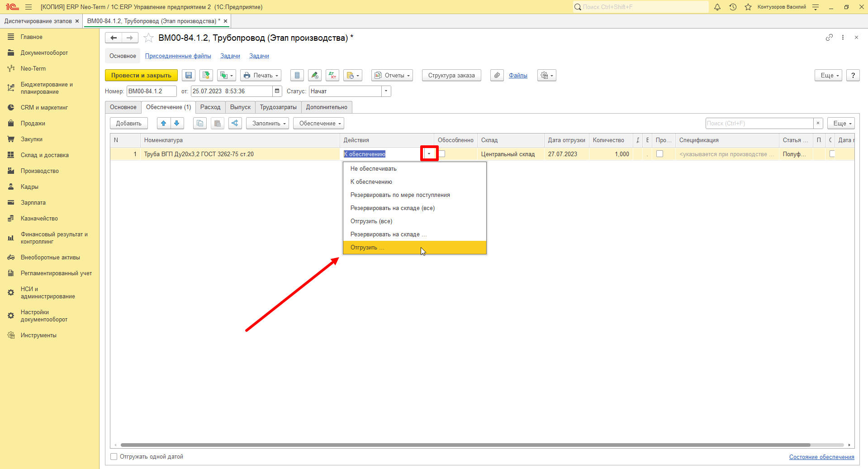Enable Отгружать одной датой checkbox
Viewport: 868px width, 469px height.
114,456
